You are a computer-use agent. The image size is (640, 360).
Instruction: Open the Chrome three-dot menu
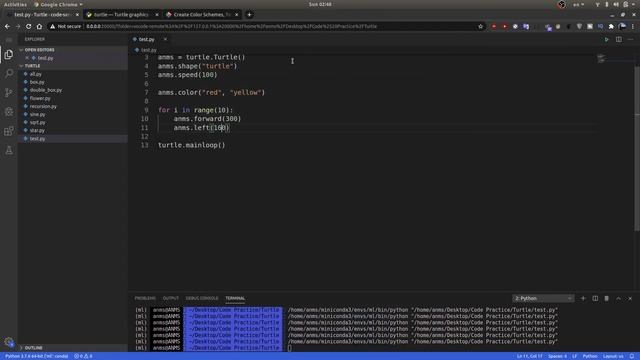click(x=633, y=27)
